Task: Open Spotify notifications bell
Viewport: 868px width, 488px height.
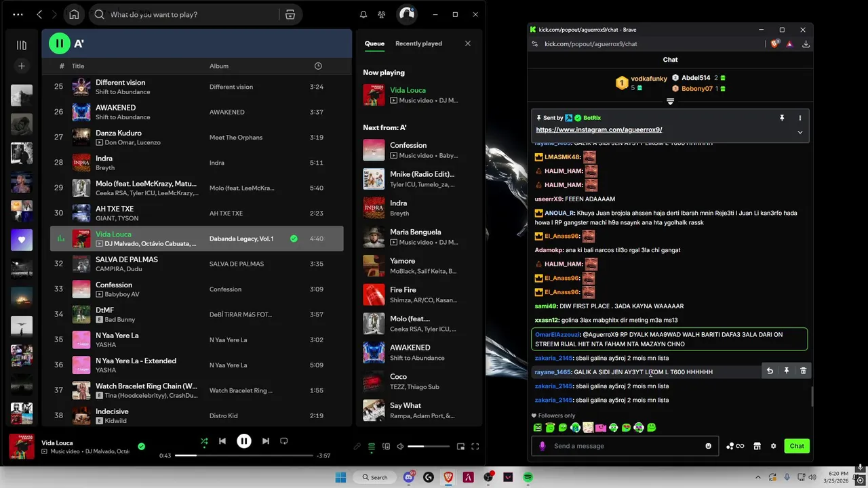Action: click(x=363, y=14)
